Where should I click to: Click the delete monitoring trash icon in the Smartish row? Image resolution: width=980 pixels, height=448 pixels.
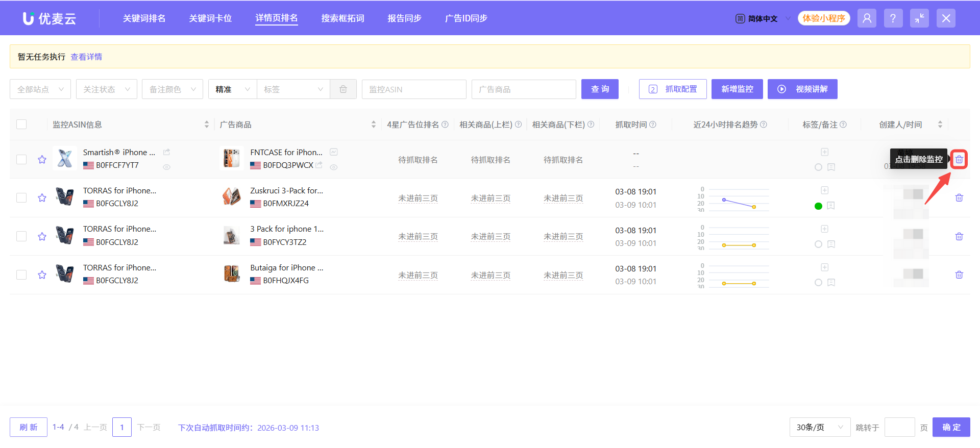(x=959, y=160)
